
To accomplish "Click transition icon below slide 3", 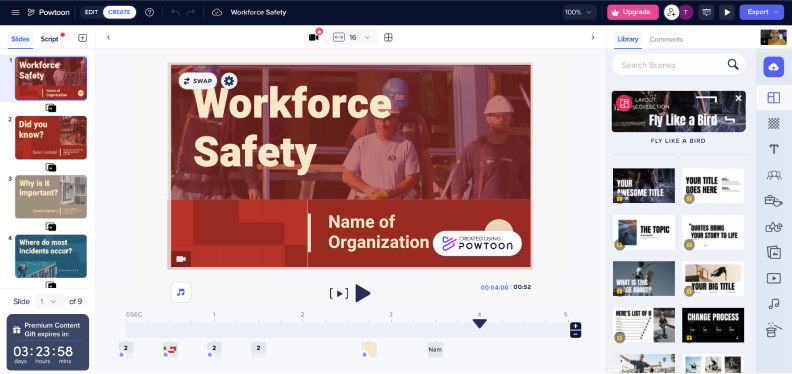I will pyautogui.click(x=51, y=226).
